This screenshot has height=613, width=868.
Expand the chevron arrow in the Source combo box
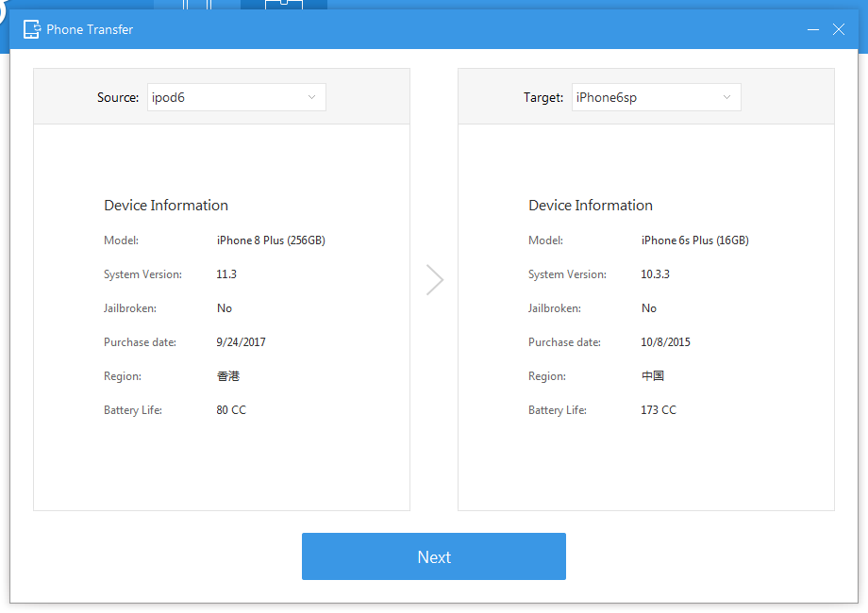(x=312, y=97)
